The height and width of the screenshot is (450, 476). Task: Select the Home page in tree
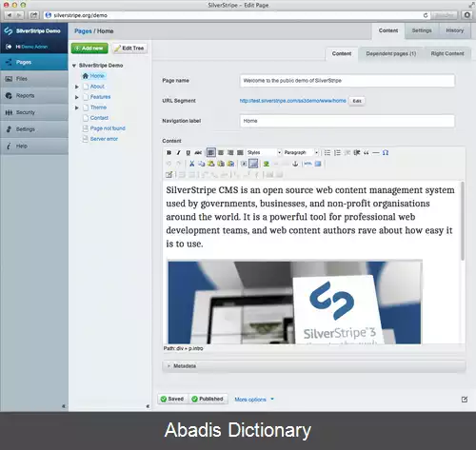[94, 76]
